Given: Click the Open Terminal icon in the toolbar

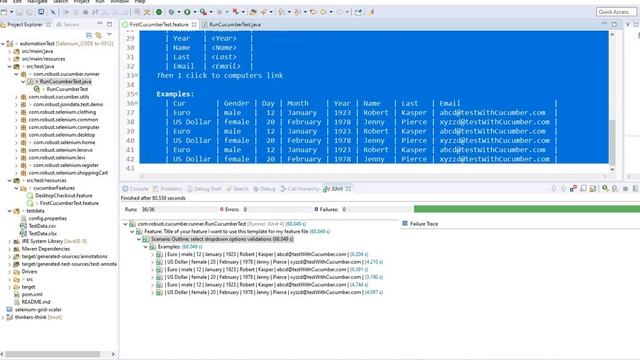Looking at the screenshot, I should coord(41,12).
